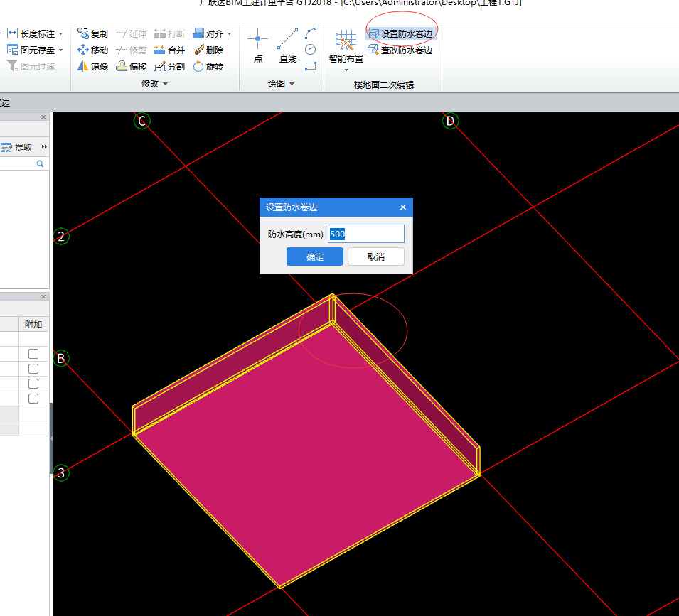Cancel with the 取消 button
The image size is (679, 616).
click(376, 257)
